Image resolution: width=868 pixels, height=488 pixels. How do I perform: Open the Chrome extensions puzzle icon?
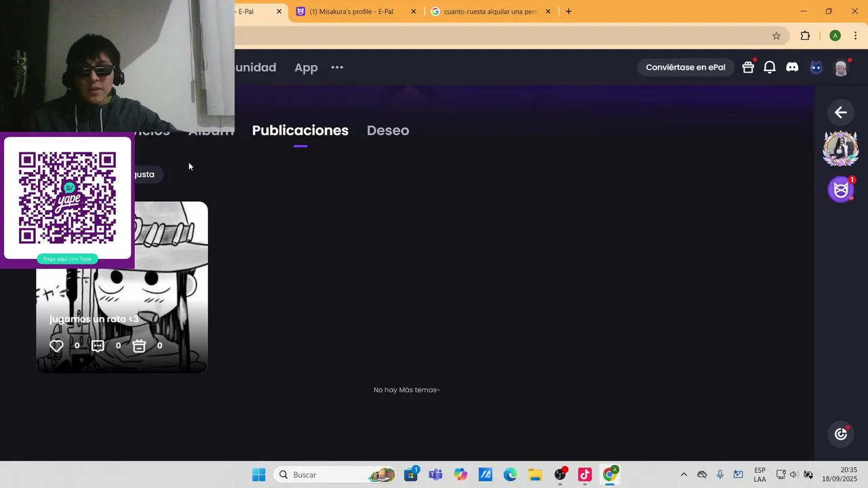point(806,36)
